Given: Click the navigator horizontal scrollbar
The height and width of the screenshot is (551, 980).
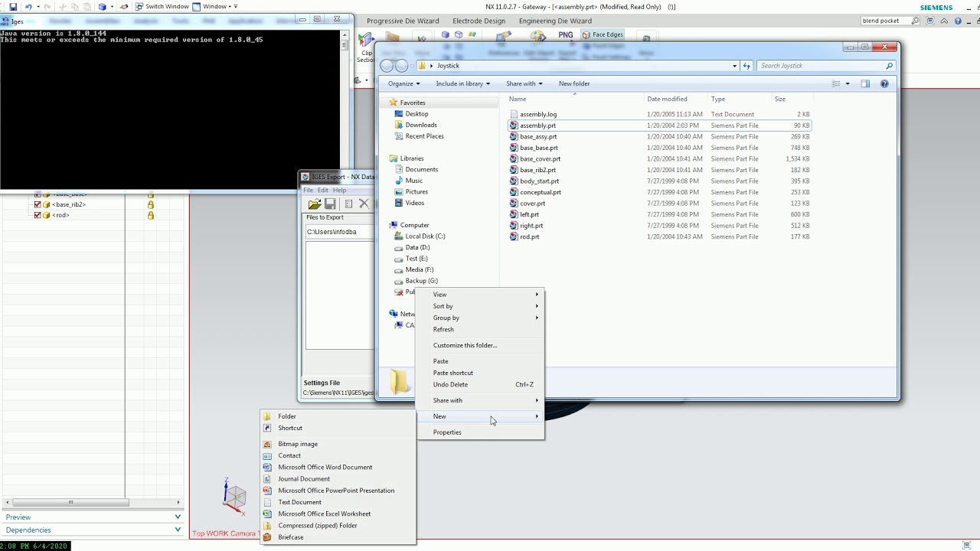Looking at the screenshot, I should click(70, 503).
